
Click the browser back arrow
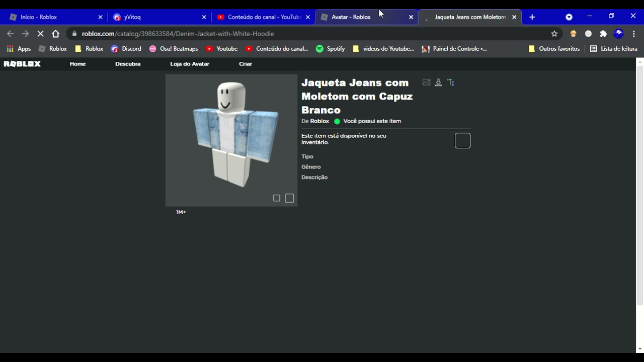coord(10,34)
